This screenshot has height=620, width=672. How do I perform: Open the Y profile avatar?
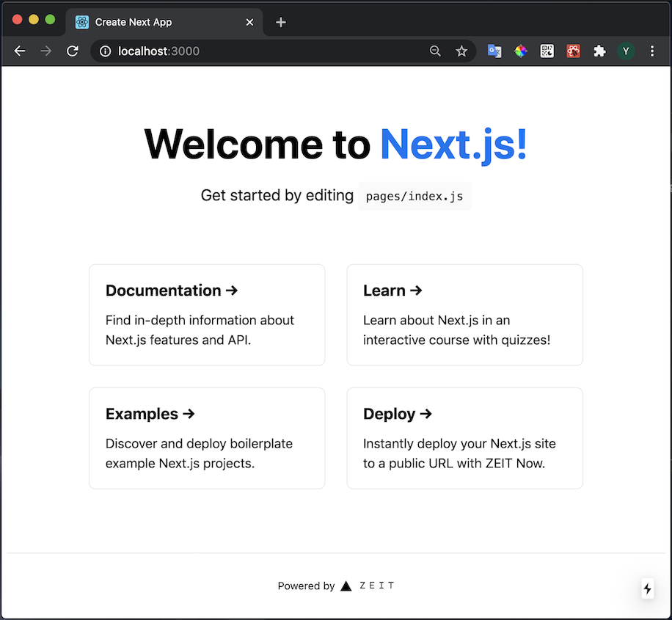pyautogui.click(x=626, y=51)
